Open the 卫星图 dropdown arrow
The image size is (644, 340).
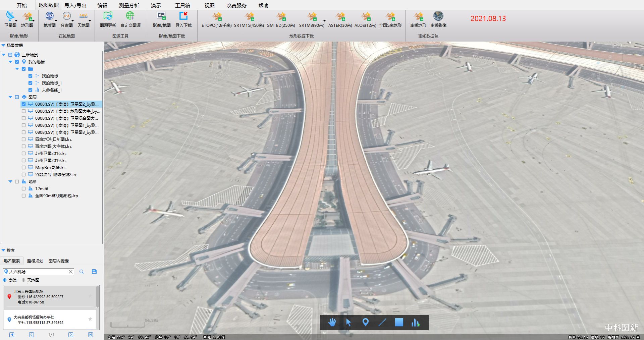click(x=16, y=20)
